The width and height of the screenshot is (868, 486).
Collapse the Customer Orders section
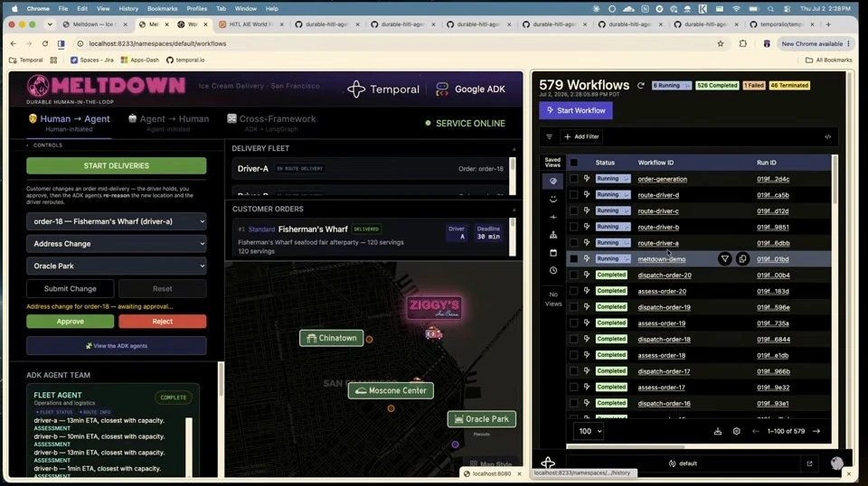(514, 210)
